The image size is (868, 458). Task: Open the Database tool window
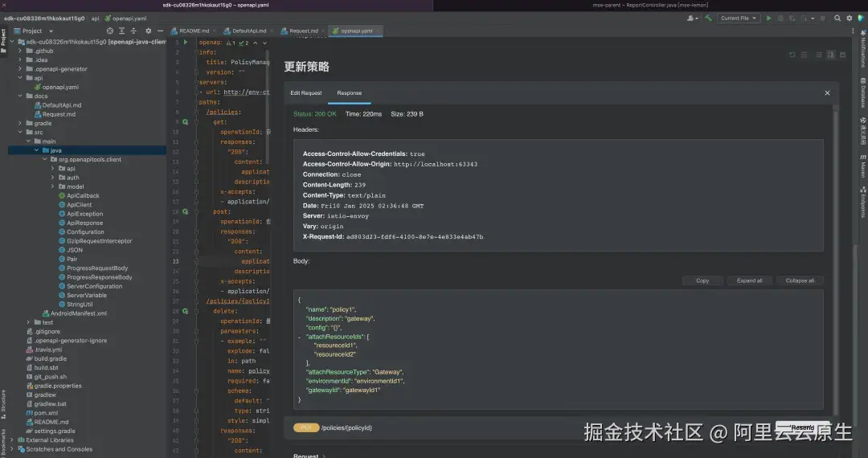(863, 92)
